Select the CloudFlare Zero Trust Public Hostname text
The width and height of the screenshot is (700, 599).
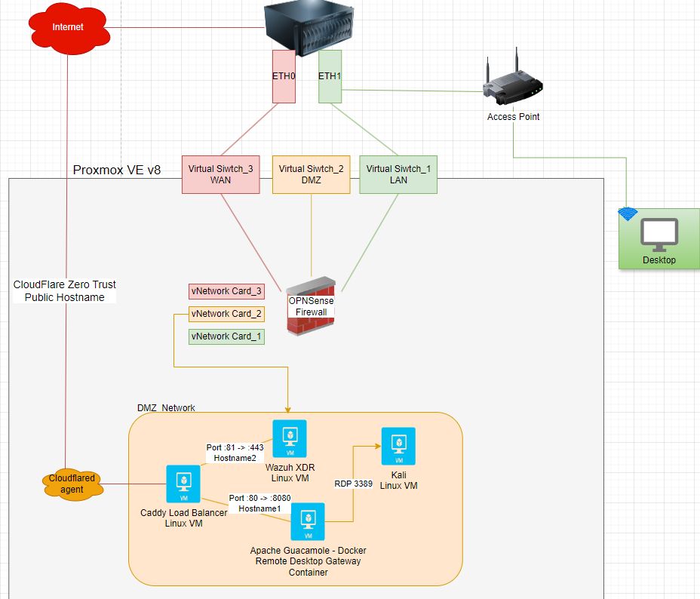pyautogui.click(x=64, y=290)
